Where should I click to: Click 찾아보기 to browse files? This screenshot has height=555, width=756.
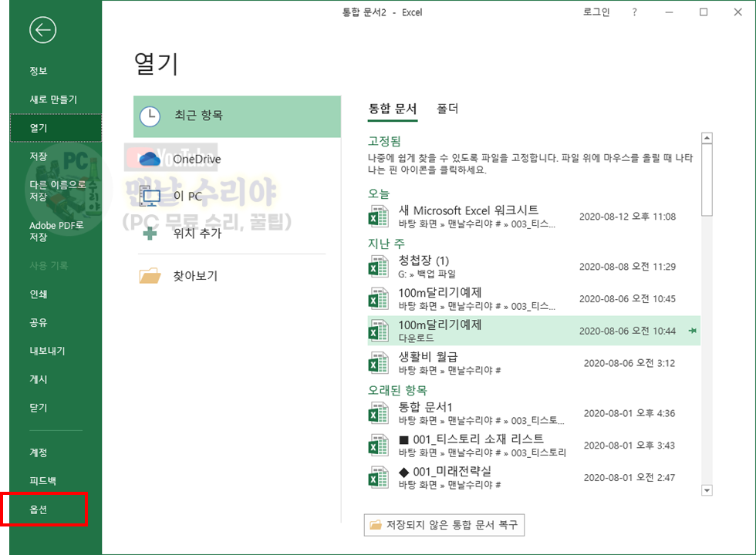(x=238, y=276)
